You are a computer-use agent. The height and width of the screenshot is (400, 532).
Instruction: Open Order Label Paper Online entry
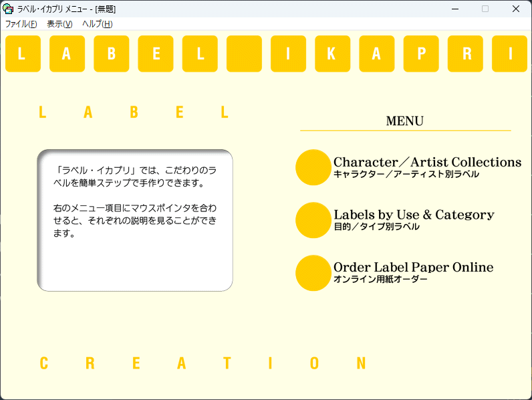[413, 268]
